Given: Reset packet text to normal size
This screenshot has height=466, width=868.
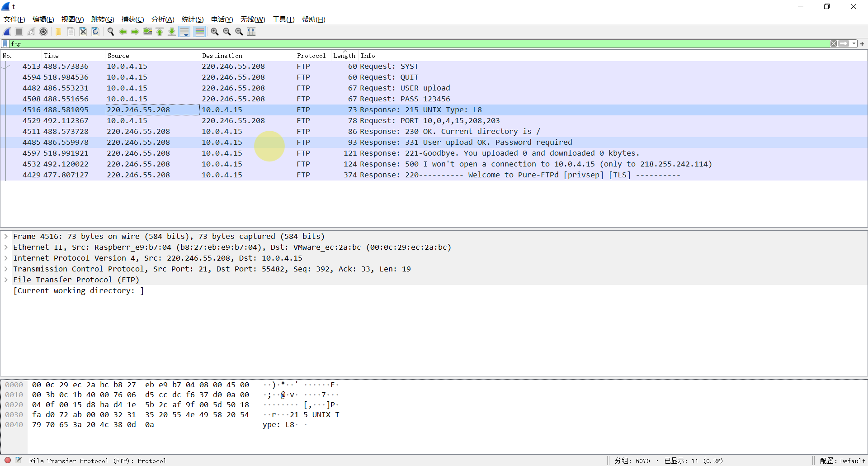Looking at the screenshot, I should tap(239, 32).
